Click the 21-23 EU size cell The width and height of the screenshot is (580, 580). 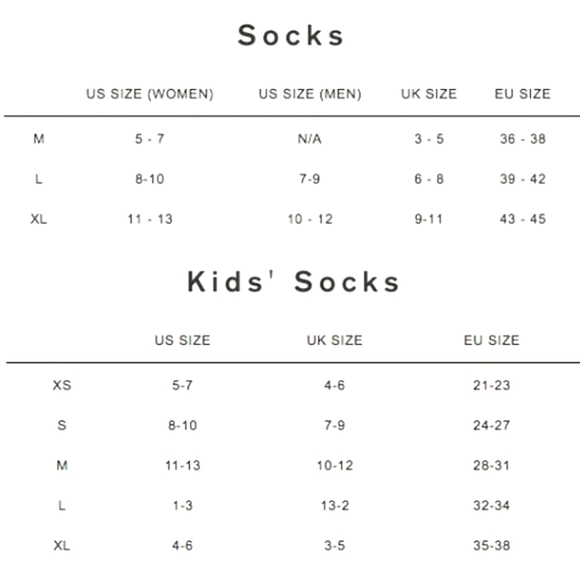(x=492, y=385)
